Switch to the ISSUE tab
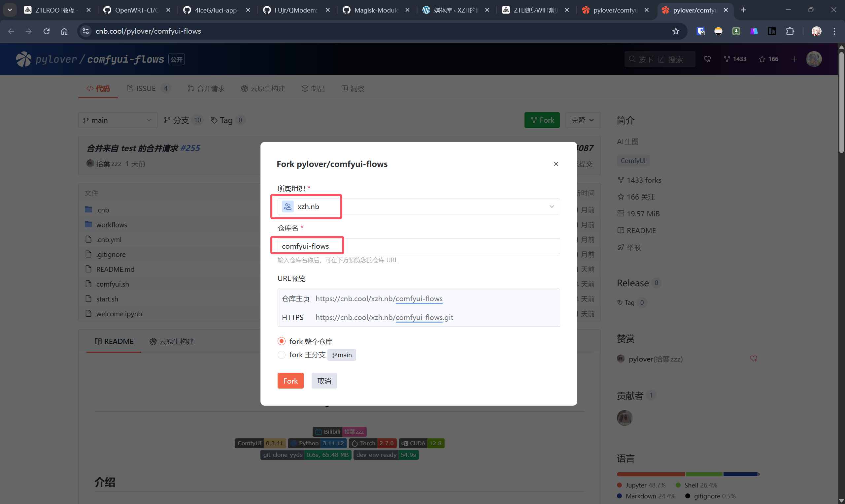 (148, 89)
